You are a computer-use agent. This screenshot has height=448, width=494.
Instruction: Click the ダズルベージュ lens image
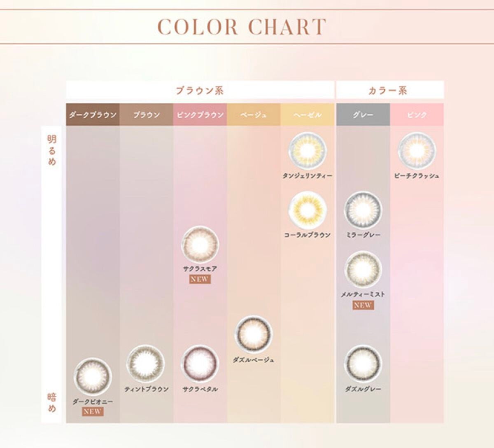click(254, 335)
